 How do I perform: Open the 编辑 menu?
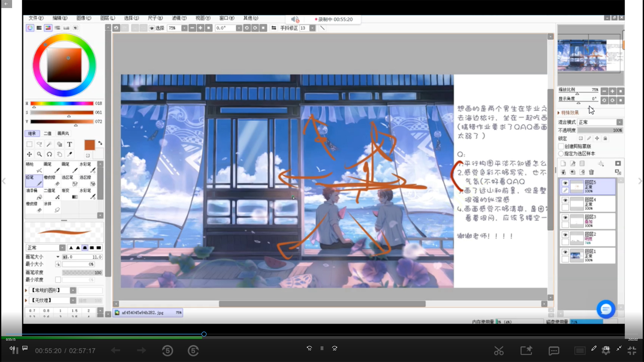click(60, 18)
